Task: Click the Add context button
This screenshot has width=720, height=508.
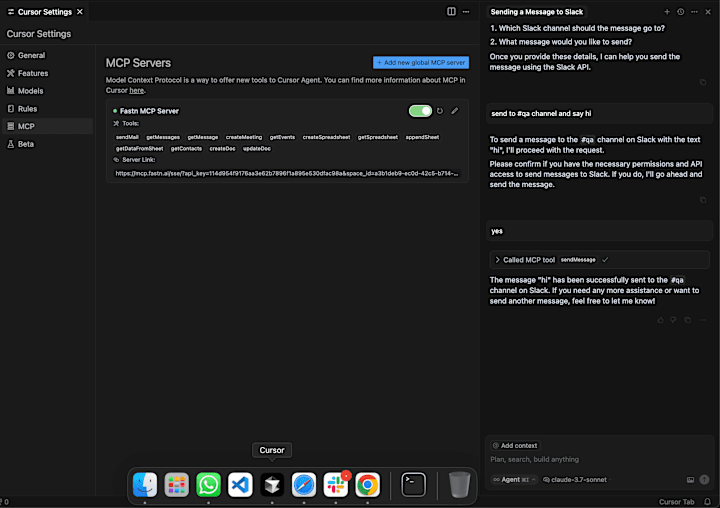Action: click(x=515, y=446)
